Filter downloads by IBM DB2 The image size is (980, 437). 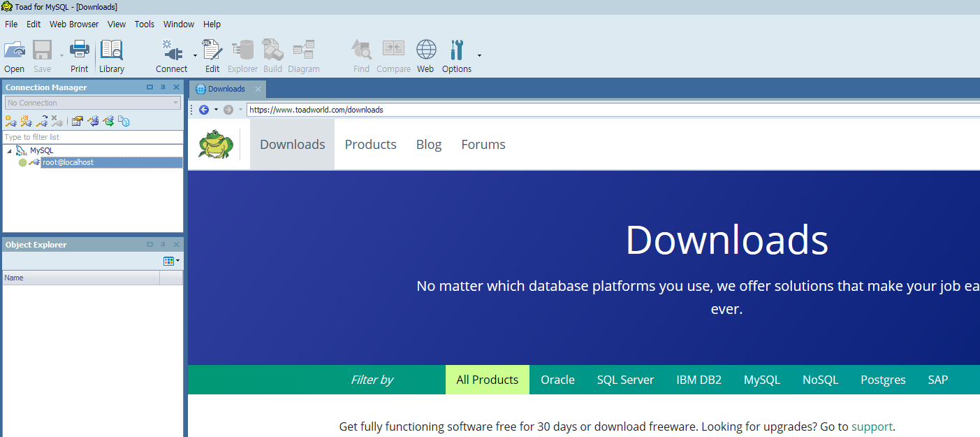699,380
